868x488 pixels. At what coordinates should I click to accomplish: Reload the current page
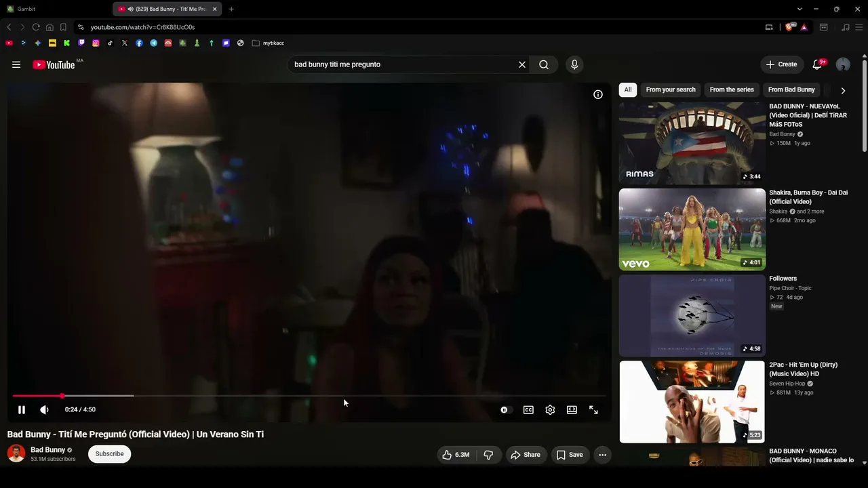point(36,27)
